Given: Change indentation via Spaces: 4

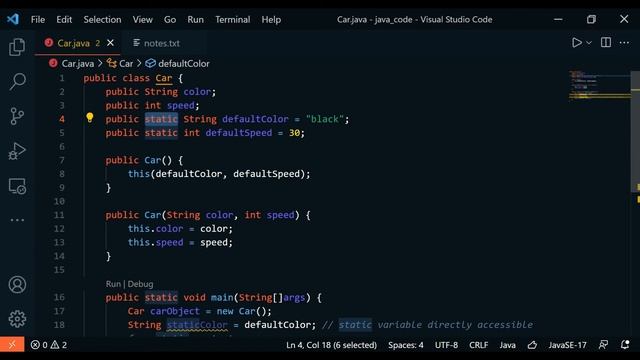Looking at the screenshot, I should (406, 345).
